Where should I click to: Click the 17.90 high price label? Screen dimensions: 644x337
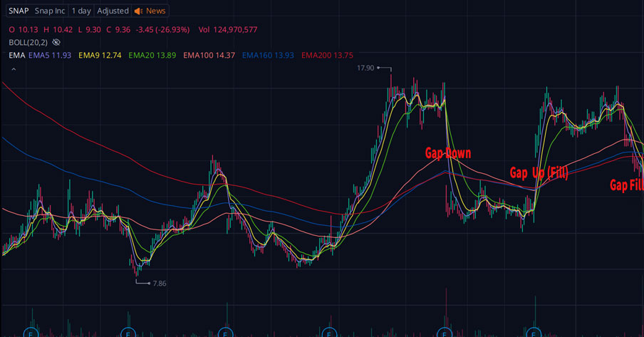(365, 68)
